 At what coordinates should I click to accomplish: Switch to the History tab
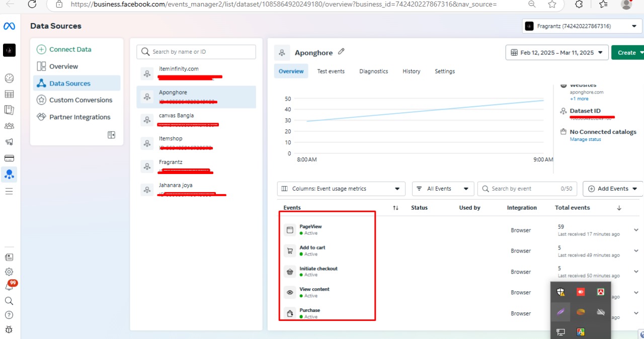pyautogui.click(x=411, y=71)
